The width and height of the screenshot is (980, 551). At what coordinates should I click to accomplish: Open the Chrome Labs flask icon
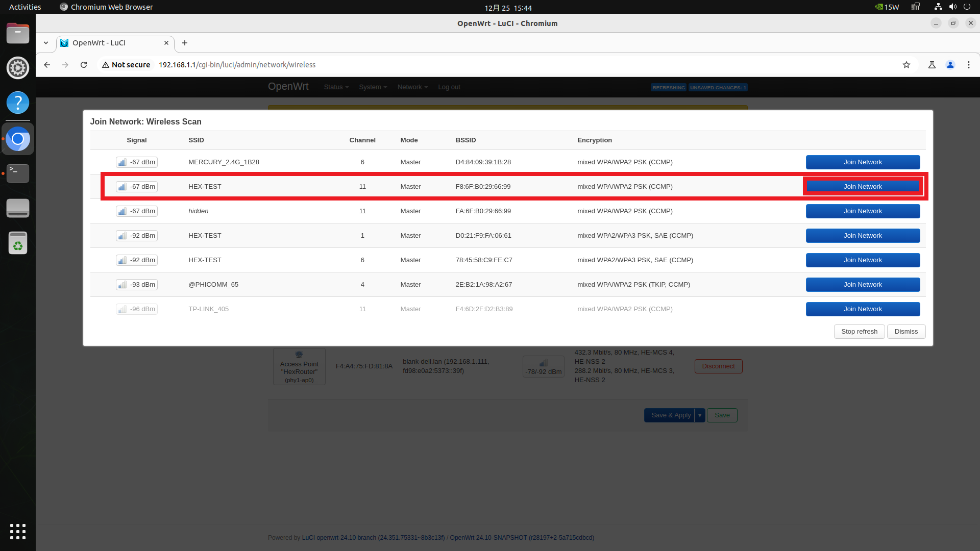tap(932, 65)
